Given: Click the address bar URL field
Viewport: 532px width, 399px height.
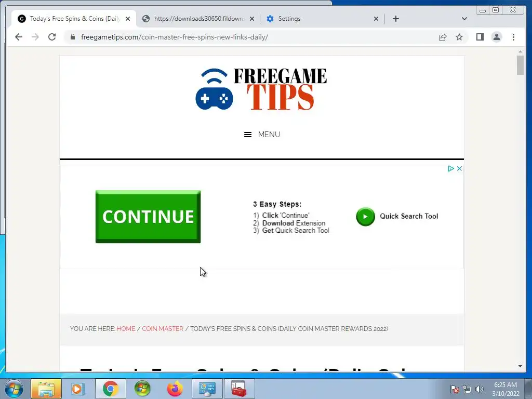Looking at the screenshot, I should [251, 37].
